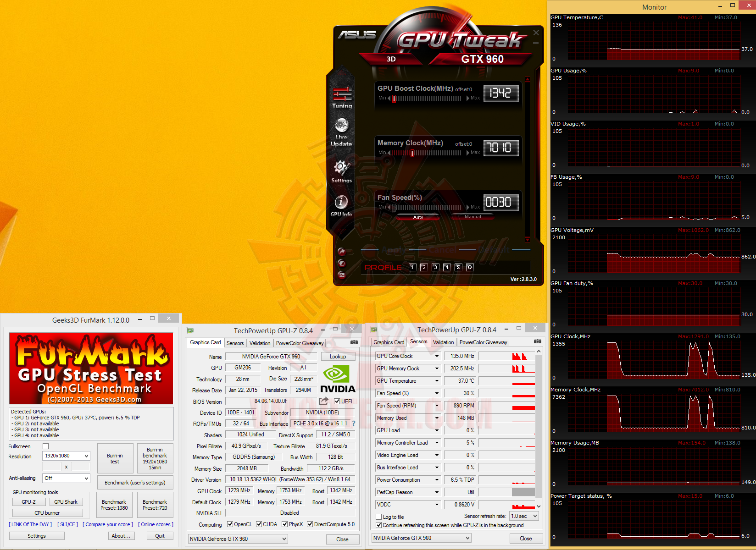The height and width of the screenshot is (550, 756).
Task: Open the Sensor refresh rate dropdown
Action: point(524,516)
